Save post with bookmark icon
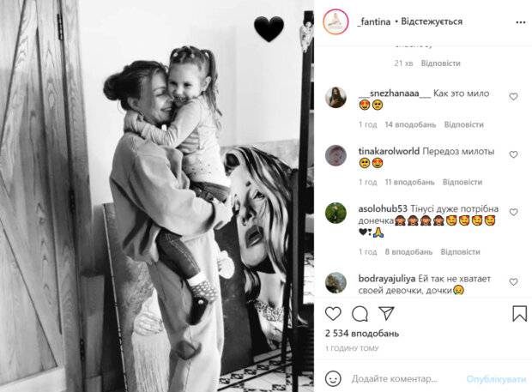532x392 pixels. click(519, 314)
